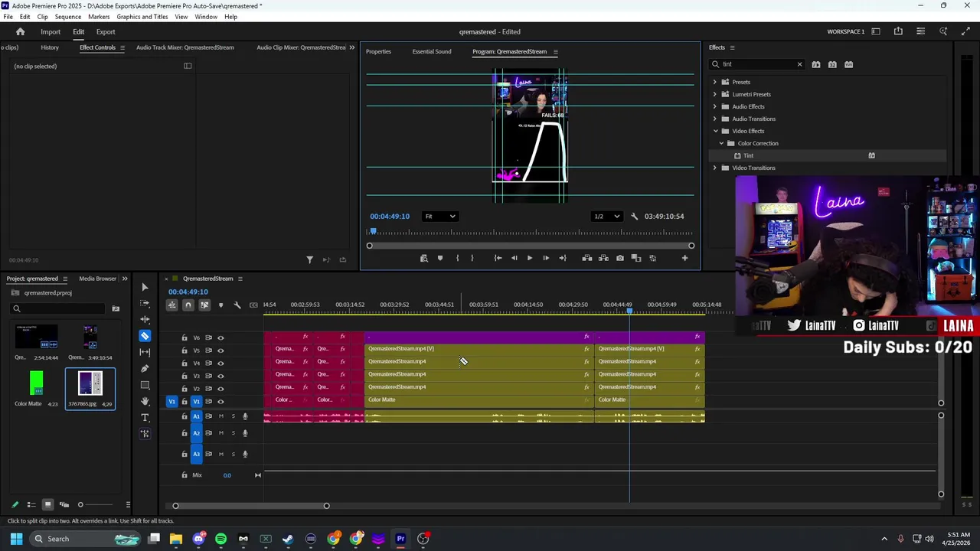Screen dimensions: 980x551
Task: Click the YUV Effects filter icon
Action: click(848, 64)
